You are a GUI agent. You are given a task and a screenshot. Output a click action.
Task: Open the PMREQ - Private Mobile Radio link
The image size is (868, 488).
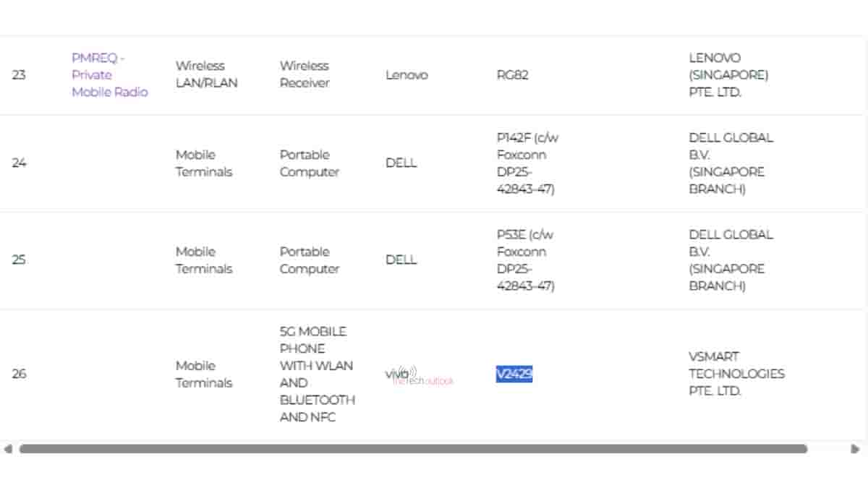(109, 74)
